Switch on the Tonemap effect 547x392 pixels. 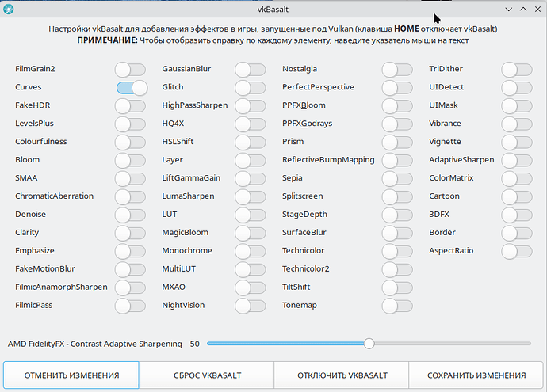396,305
